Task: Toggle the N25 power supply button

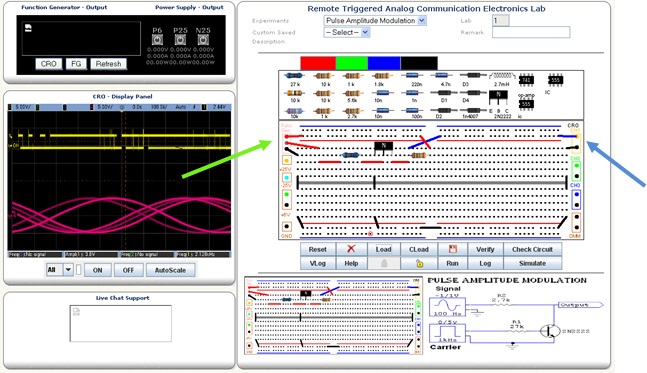Action: (203, 40)
